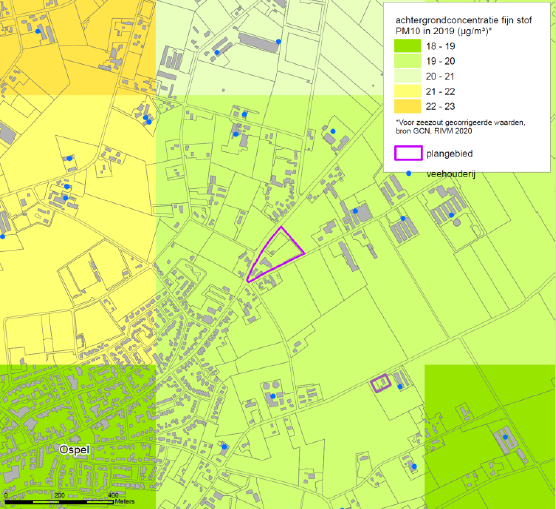Viewport: 556px width, 509px height.
Task: Click the veehouderij dot beside the small purple square
Action: 400,386
